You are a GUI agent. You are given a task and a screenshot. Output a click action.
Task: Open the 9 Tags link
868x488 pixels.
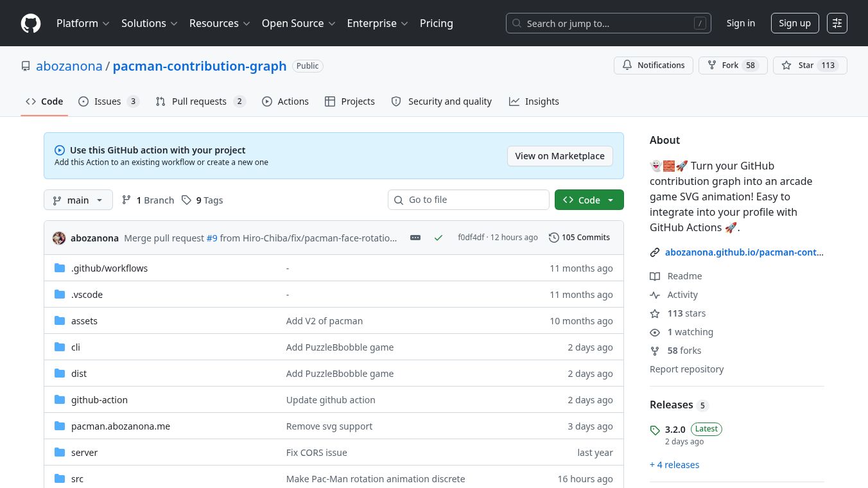[x=202, y=200]
